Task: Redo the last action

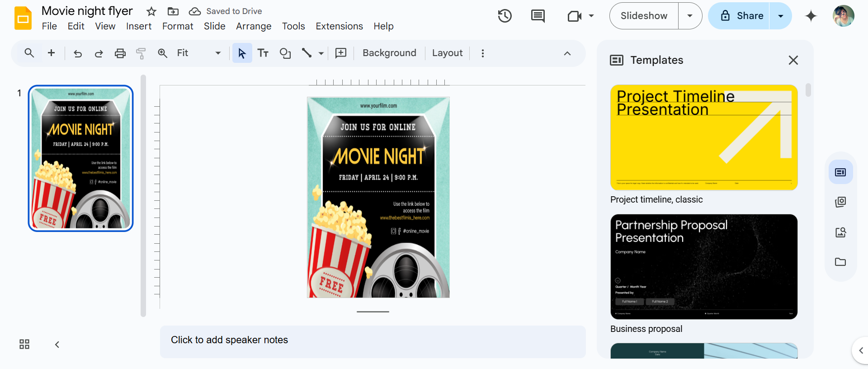Action: [x=99, y=53]
